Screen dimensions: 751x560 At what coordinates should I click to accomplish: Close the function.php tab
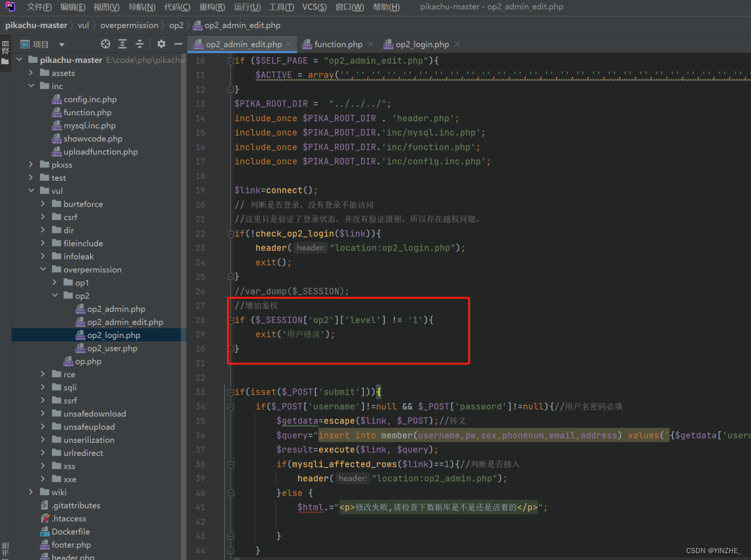(370, 44)
